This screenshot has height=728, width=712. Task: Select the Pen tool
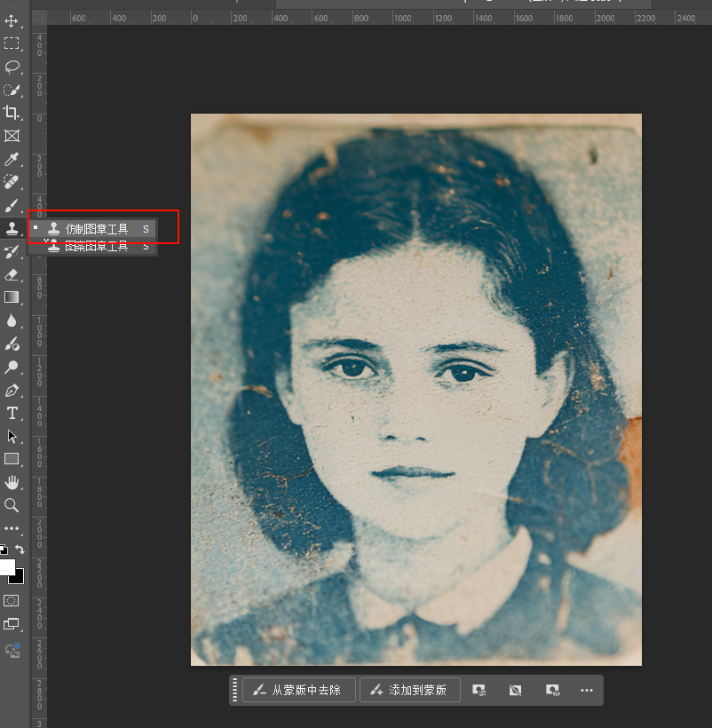point(12,390)
